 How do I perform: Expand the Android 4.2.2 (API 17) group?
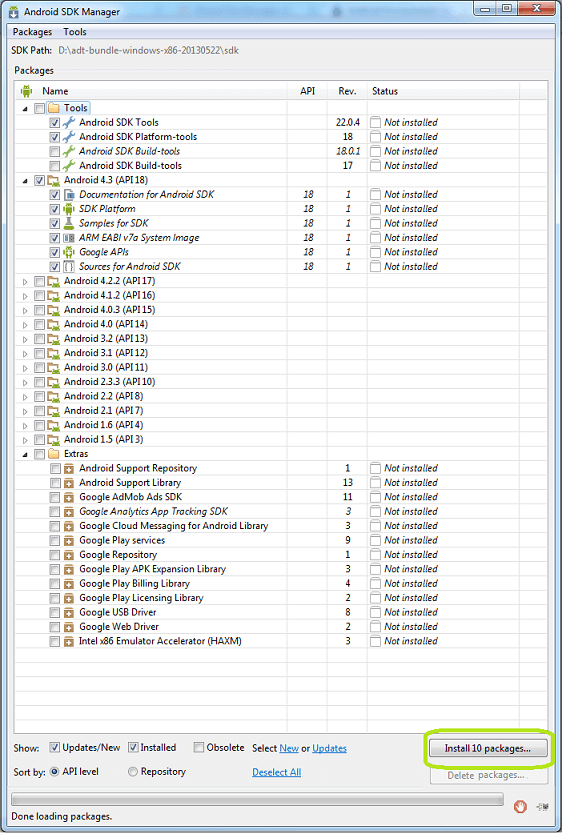[25, 281]
